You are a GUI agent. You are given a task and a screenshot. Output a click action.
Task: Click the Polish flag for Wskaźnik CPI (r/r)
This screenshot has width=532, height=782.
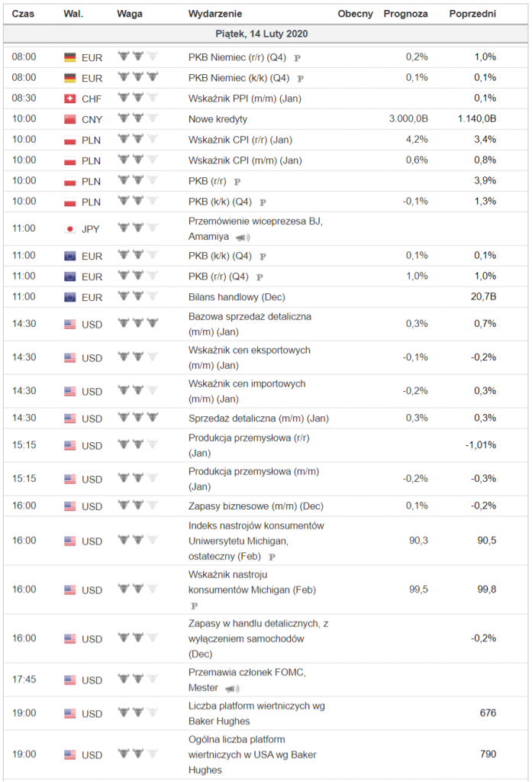[x=69, y=141]
